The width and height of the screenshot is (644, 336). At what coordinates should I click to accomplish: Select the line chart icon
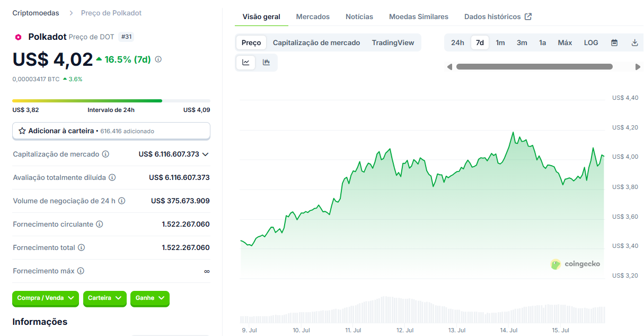coord(246,62)
